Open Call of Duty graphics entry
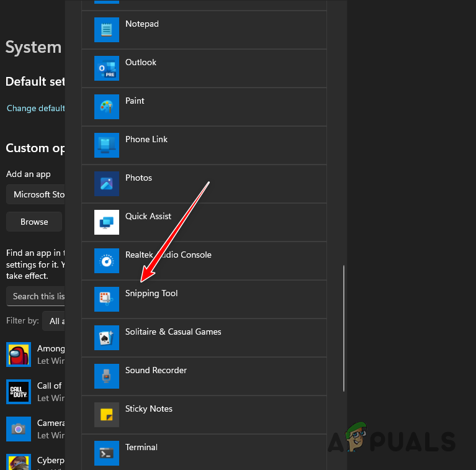The image size is (476, 470). click(x=35, y=392)
